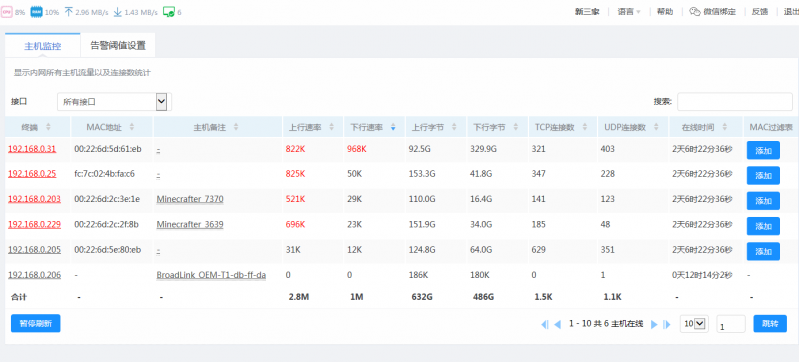Viewport: 799px width, 362px height.
Task: Open the 语言 language dropdown
Action: point(629,12)
